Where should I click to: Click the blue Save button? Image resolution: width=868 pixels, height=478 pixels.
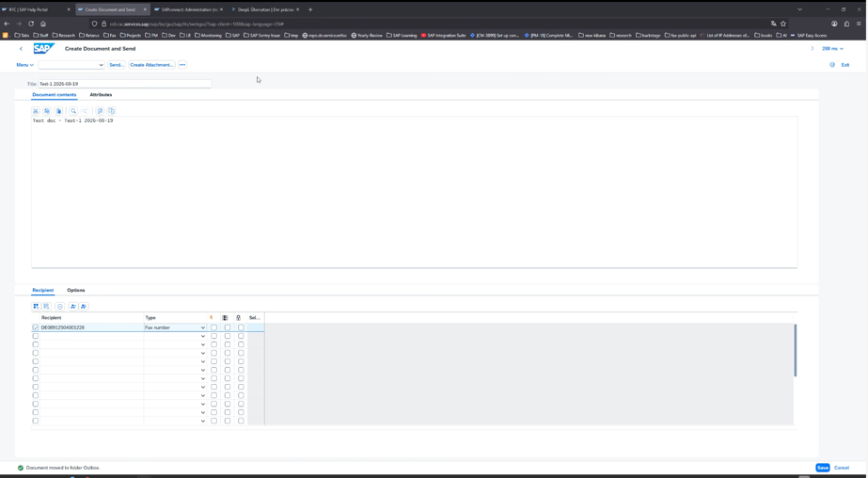[823, 468]
